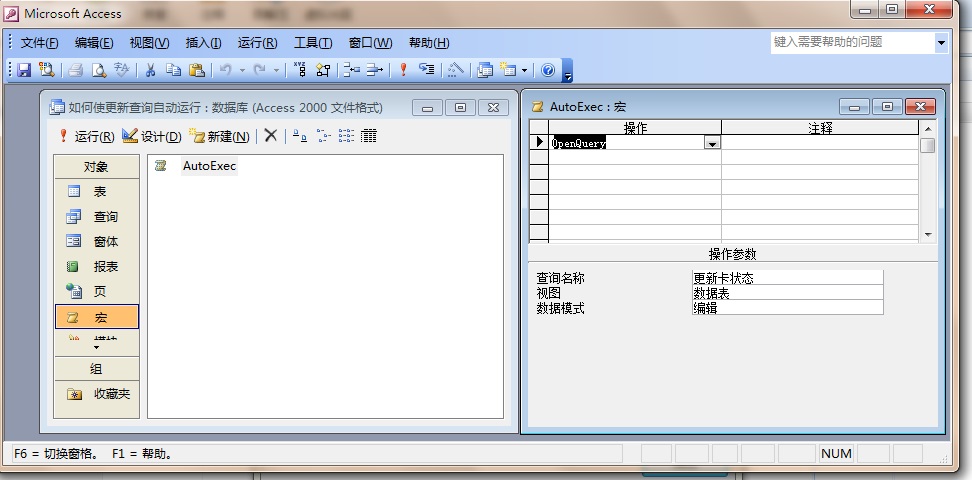Delete selected object with the X icon
Image resolution: width=972 pixels, height=480 pixels.
point(270,136)
